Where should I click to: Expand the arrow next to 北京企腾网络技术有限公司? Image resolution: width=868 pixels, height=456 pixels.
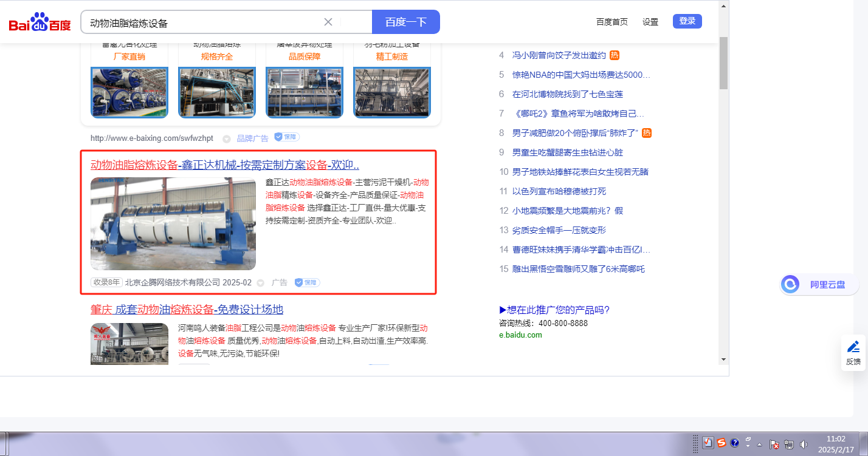[x=261, y=283]
